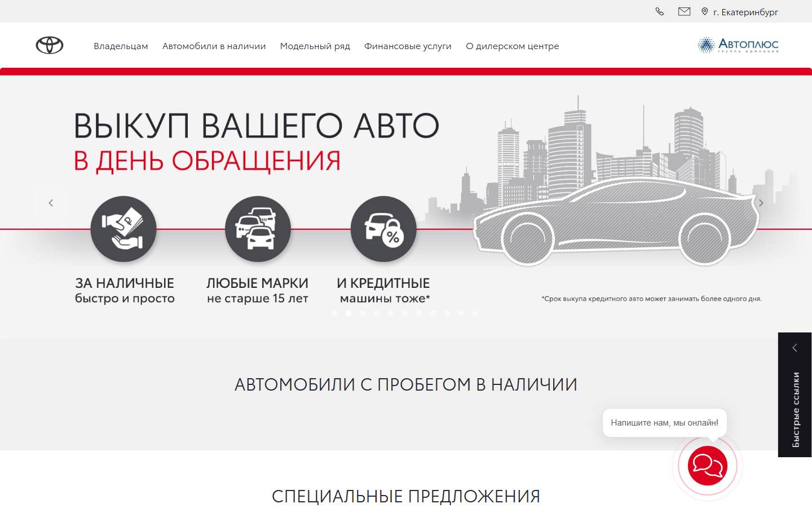This screenshot has width=812, height=508.
Task: Click 'В ДЕНЬ ОБРАЩЕНИЯ' red text
Action: click(x=207, y=161)
